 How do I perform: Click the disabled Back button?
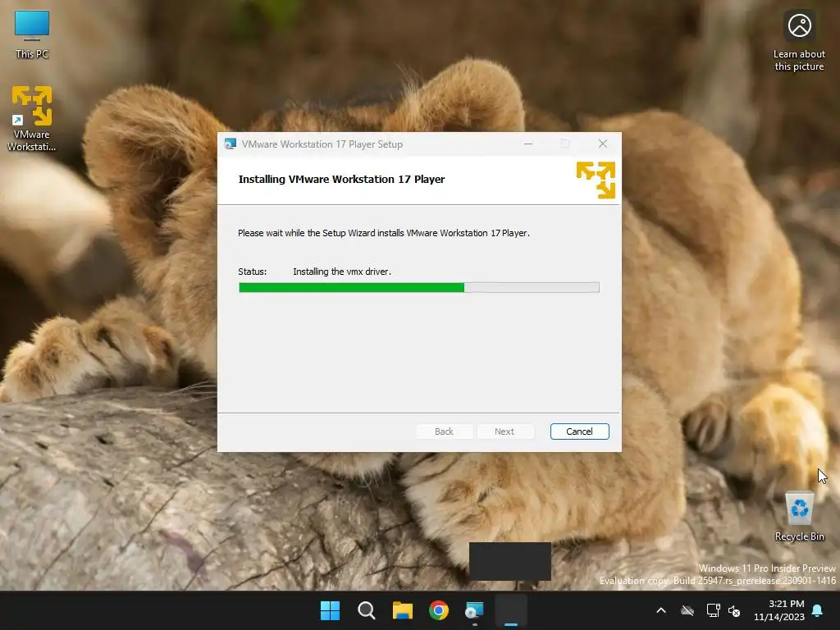coord(444,431)
